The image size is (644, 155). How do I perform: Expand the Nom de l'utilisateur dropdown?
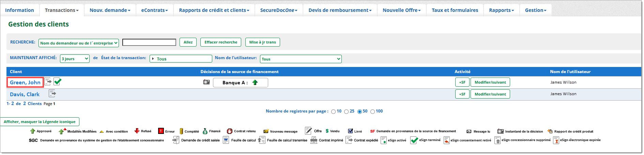(x=301, y=59)
